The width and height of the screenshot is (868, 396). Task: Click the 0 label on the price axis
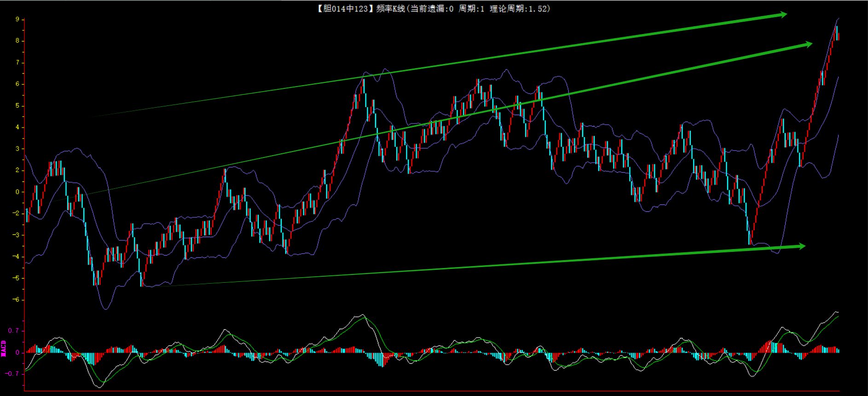coord(17,192)
